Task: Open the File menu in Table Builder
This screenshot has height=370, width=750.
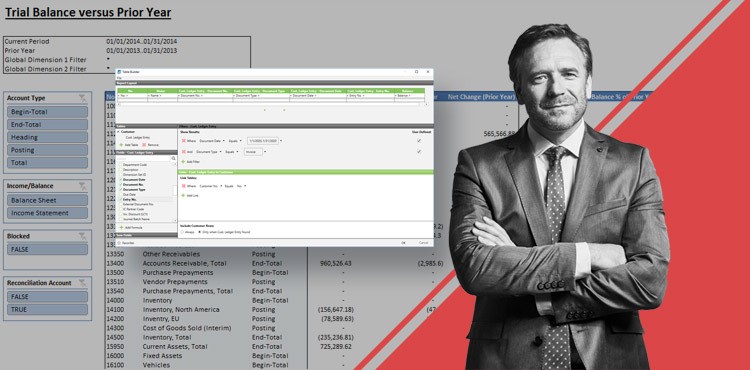Action: 119,78
